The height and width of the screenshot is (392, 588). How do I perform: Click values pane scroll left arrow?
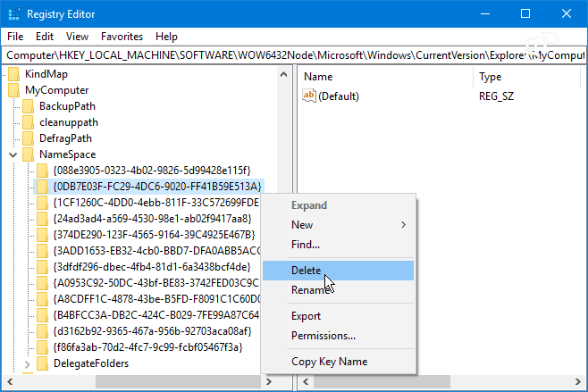306,382
